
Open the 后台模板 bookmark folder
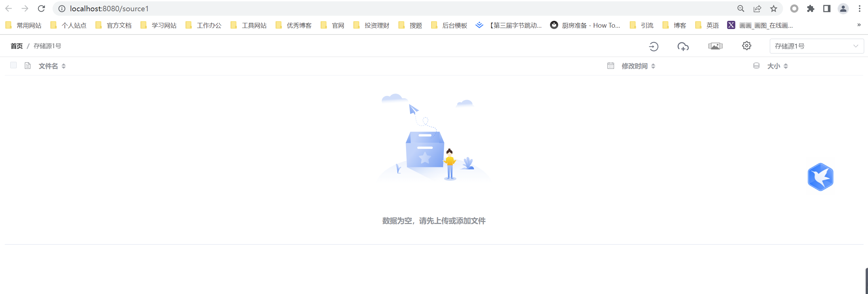point(449,25)
